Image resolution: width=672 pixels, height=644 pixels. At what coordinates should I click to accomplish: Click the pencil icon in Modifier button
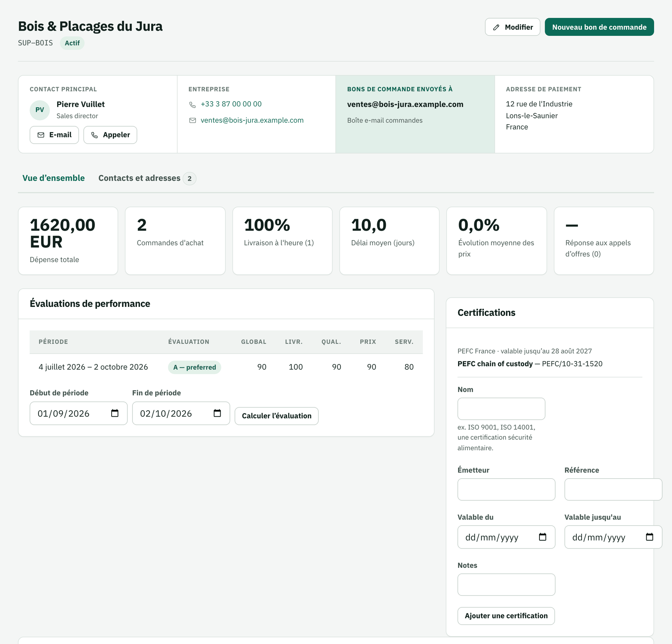496,27
